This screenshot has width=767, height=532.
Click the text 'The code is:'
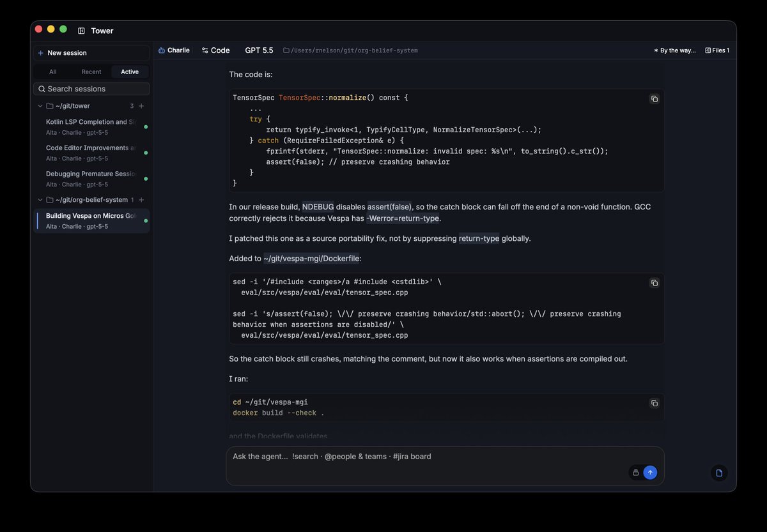[x=251, y=75]
